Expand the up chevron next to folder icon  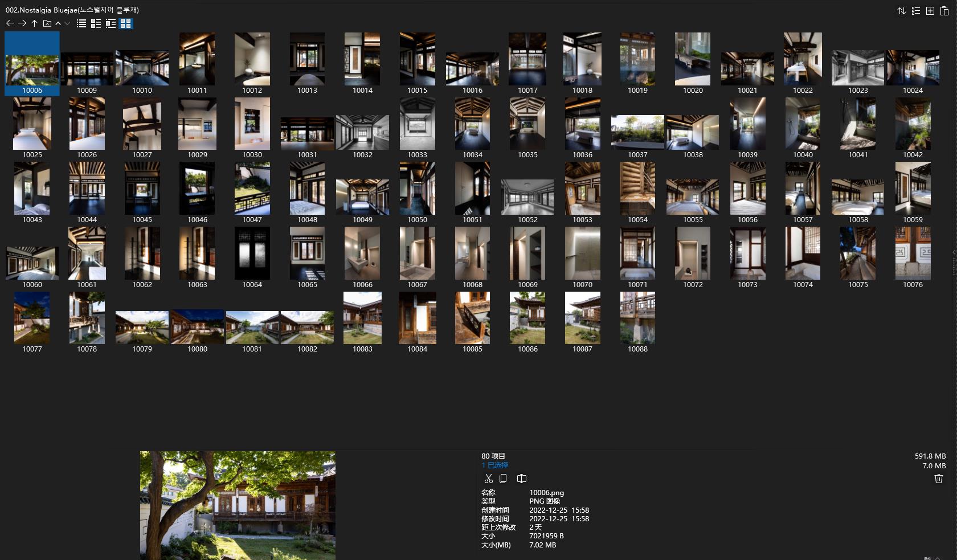[58, 23]
